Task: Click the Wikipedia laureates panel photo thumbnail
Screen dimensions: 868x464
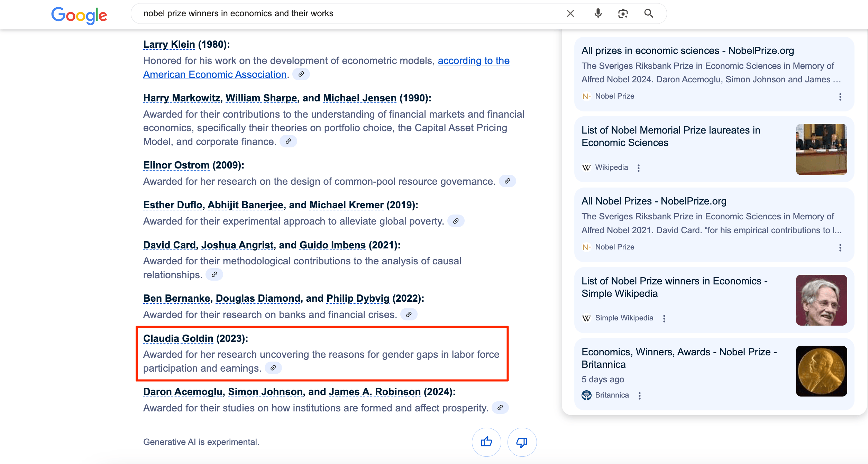Action: [821, 149]
